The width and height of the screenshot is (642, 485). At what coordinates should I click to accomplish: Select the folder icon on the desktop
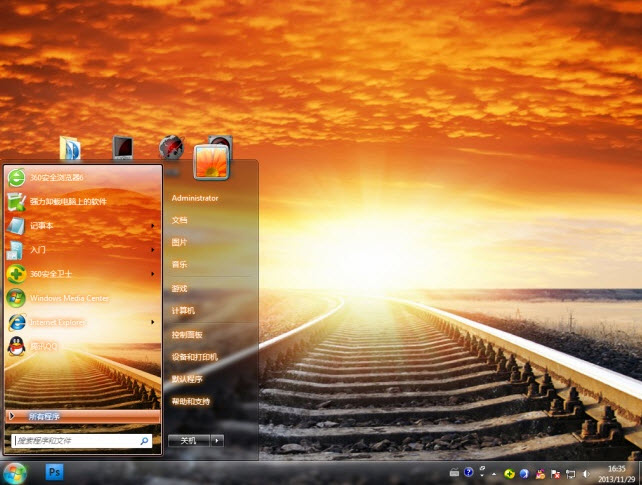coord(70,148)
